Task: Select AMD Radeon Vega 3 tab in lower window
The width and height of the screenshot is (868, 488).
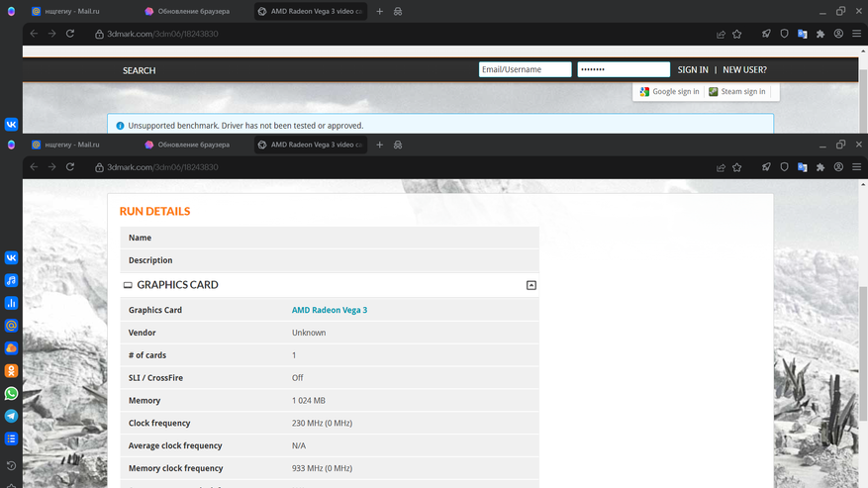Action: (311, 145)
